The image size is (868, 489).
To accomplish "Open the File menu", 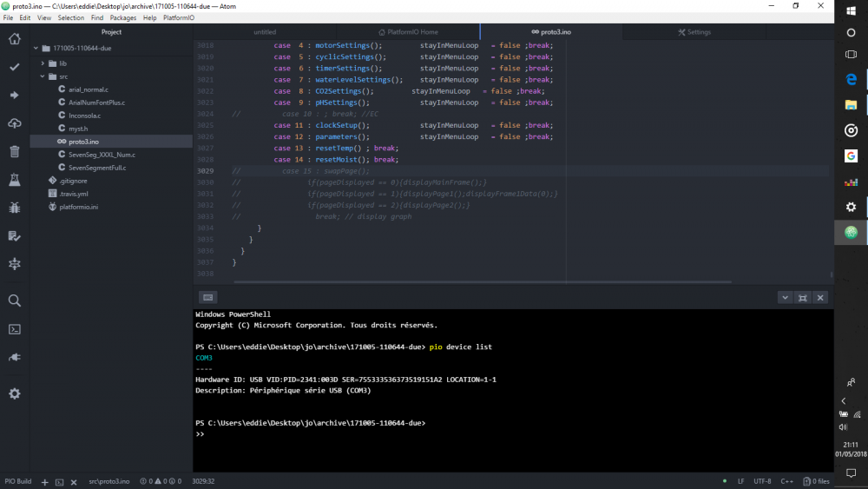I will pos(9,17).
